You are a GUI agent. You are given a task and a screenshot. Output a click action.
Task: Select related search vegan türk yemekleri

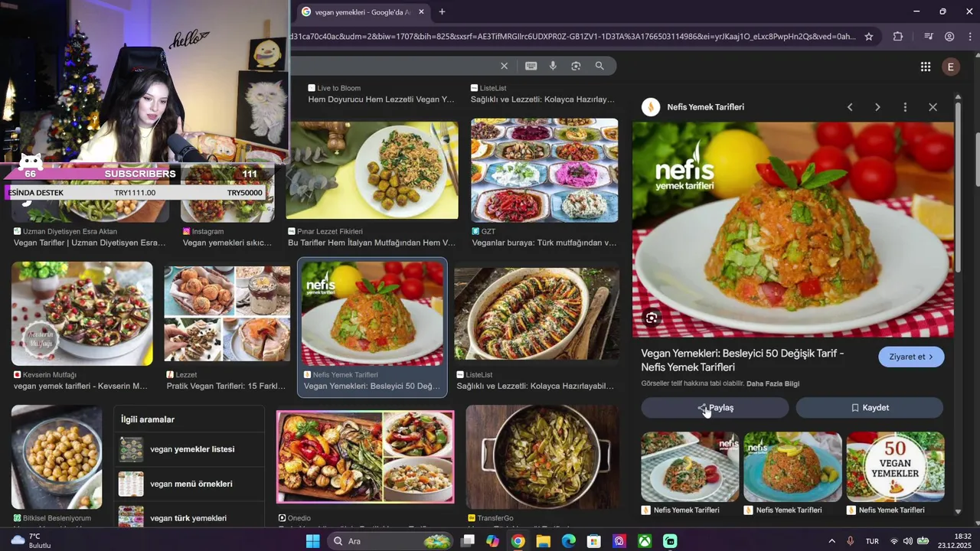[189, 517]
